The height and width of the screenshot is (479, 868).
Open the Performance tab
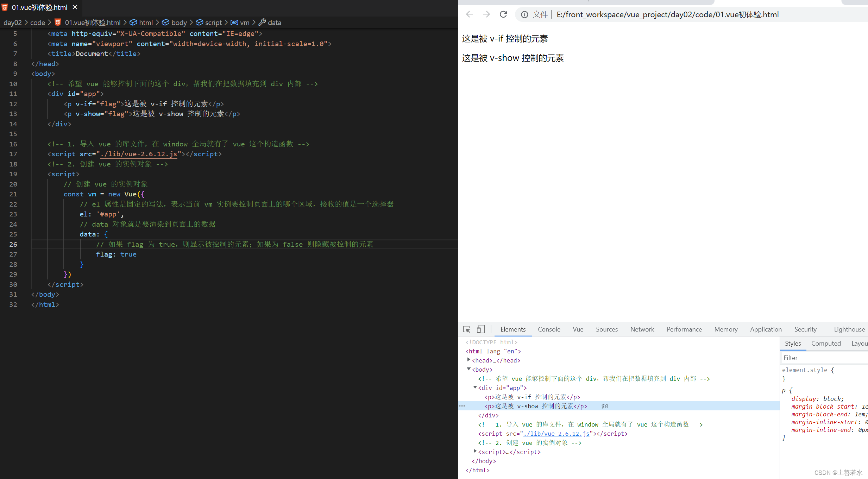pyautogui.click(x=684, y=329)
